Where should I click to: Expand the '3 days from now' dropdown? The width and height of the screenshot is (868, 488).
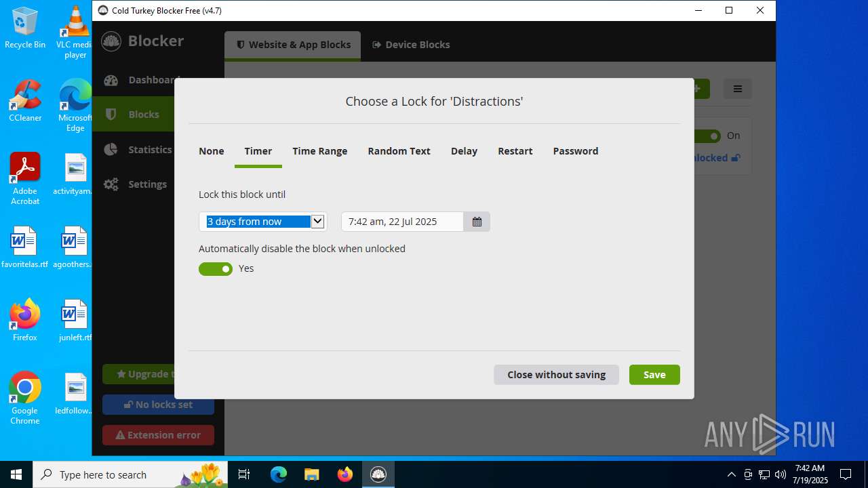coord(262,222)
